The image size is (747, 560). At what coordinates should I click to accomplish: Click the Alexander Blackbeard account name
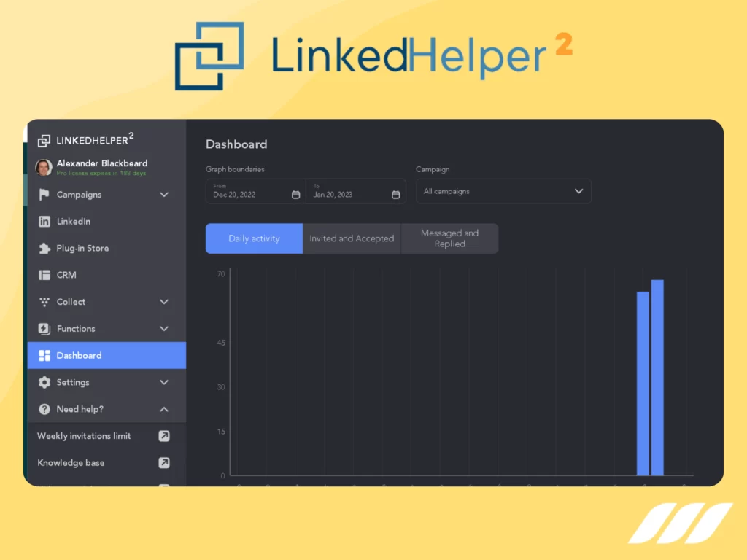(102, 163)
